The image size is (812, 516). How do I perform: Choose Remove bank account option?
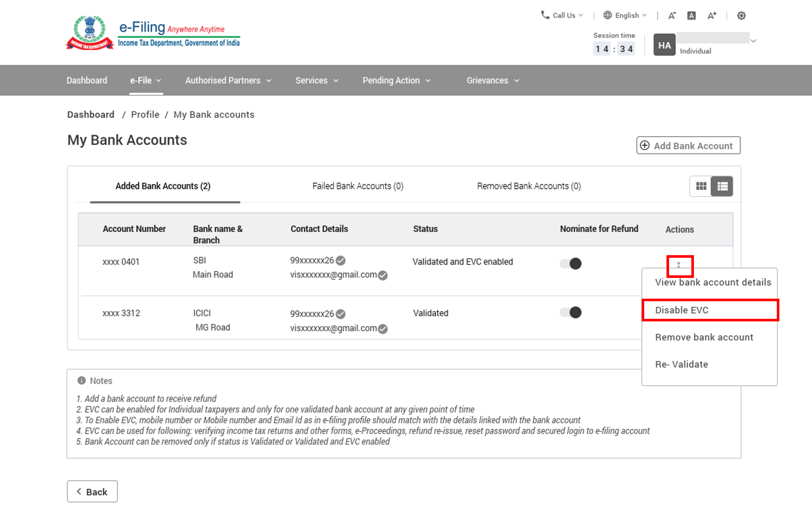click(x=704, y=337)
